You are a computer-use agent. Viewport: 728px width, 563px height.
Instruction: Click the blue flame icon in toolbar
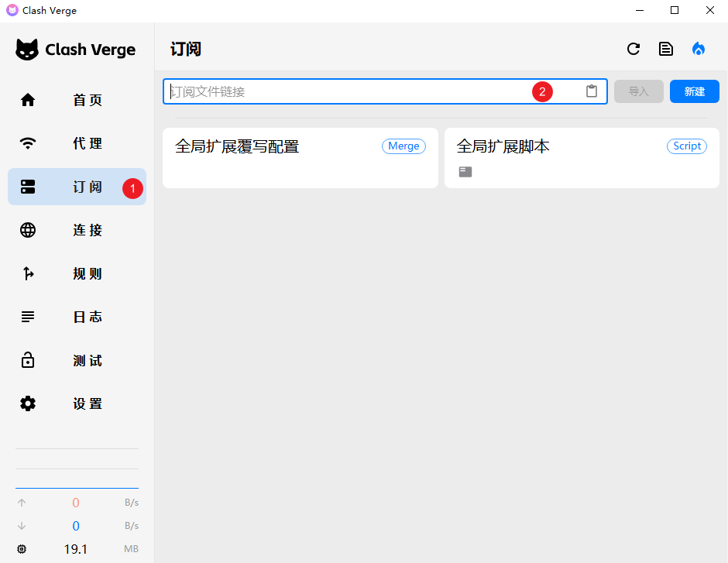(x=699, y=49)
